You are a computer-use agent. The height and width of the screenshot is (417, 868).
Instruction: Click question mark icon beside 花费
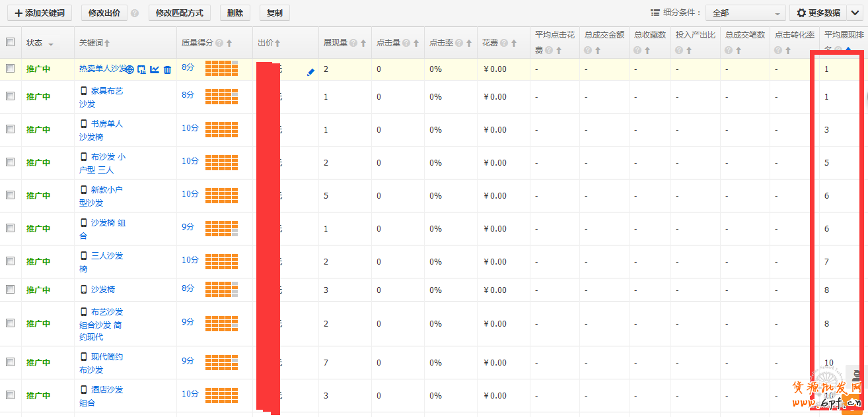[x=504, y=44]
